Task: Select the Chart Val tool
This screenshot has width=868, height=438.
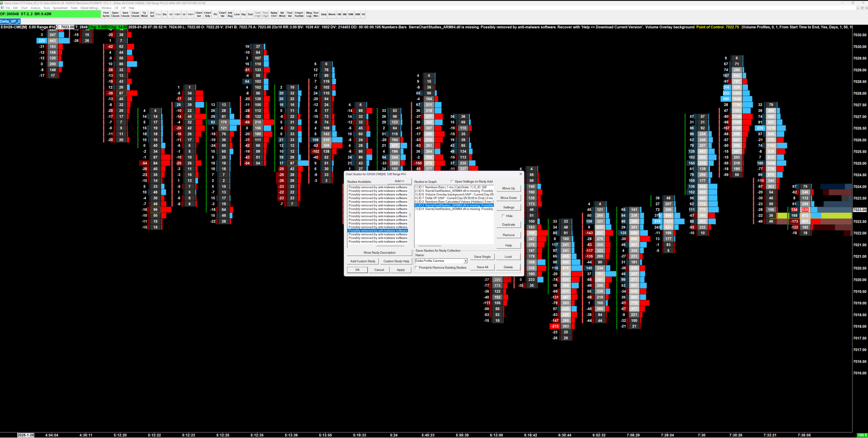Action: tap(222, 14)
